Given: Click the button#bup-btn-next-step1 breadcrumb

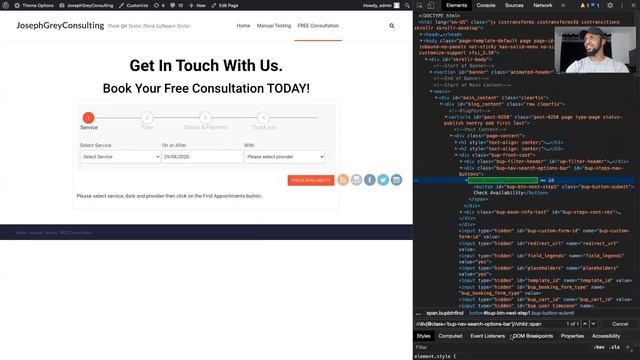Looking at the screenshot, I should [521, 313].
